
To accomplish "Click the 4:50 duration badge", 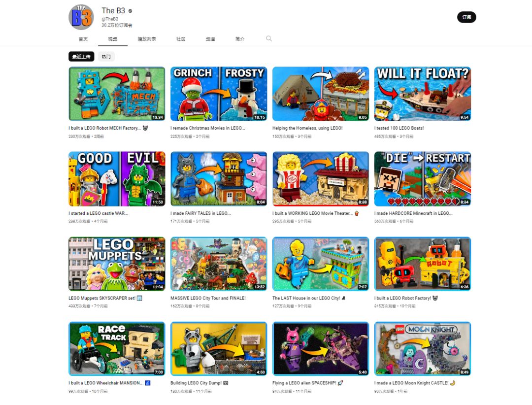I will click(261, 372).
